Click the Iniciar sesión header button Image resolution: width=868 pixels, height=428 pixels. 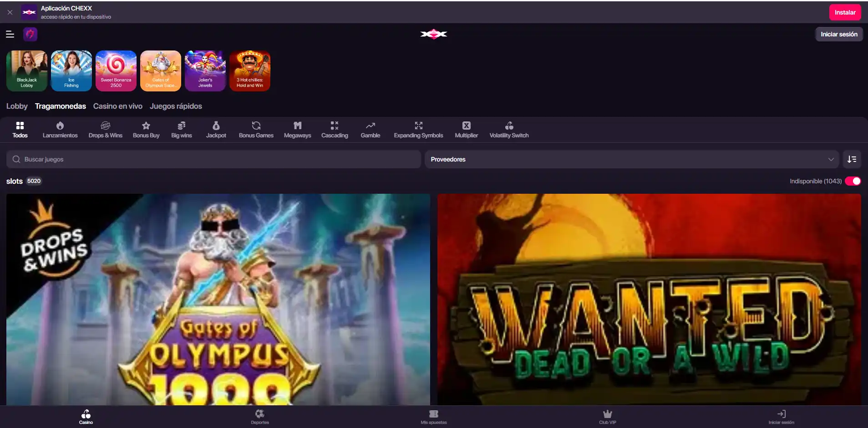point(839,34)
